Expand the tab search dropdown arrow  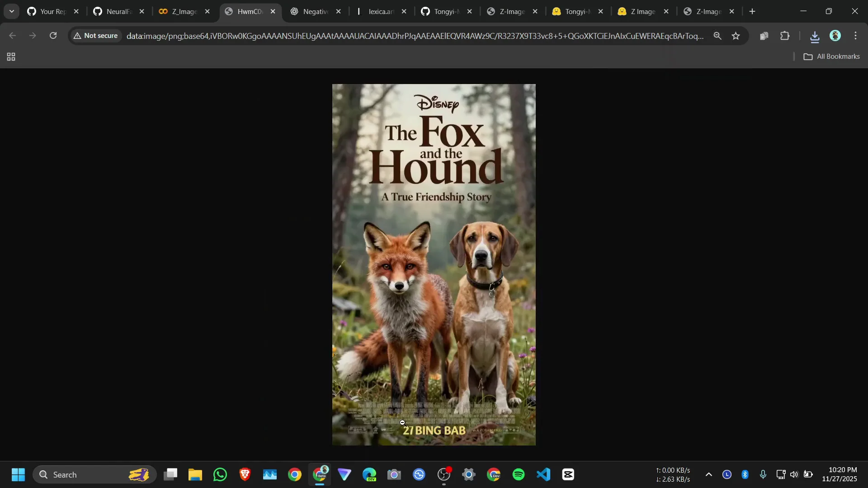point(12,11)
